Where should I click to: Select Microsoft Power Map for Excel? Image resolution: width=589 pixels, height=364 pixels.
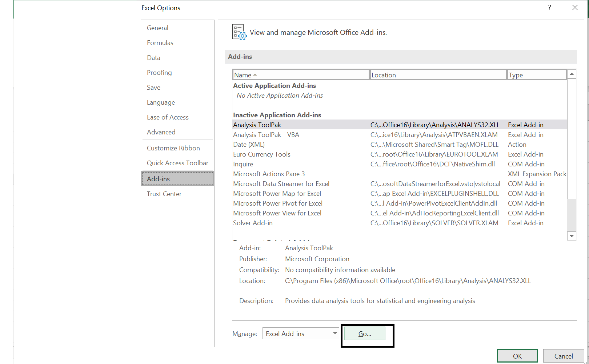pos(400,193)
